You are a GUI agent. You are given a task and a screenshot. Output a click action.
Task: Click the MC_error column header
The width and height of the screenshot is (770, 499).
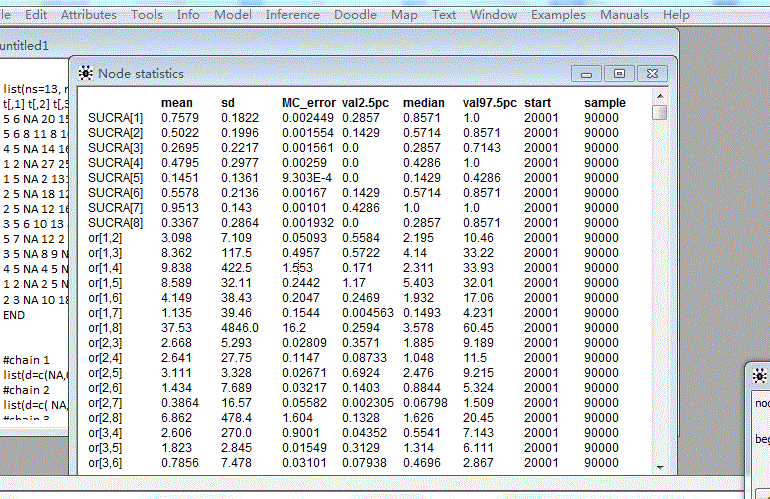tap(307, 103)
